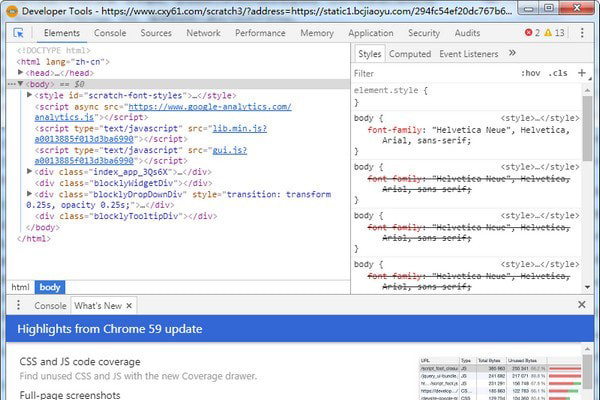Expand the scratch-font-styles style node
The width and height of the screenshot is (600, 400).
click(x=29, y=95)
